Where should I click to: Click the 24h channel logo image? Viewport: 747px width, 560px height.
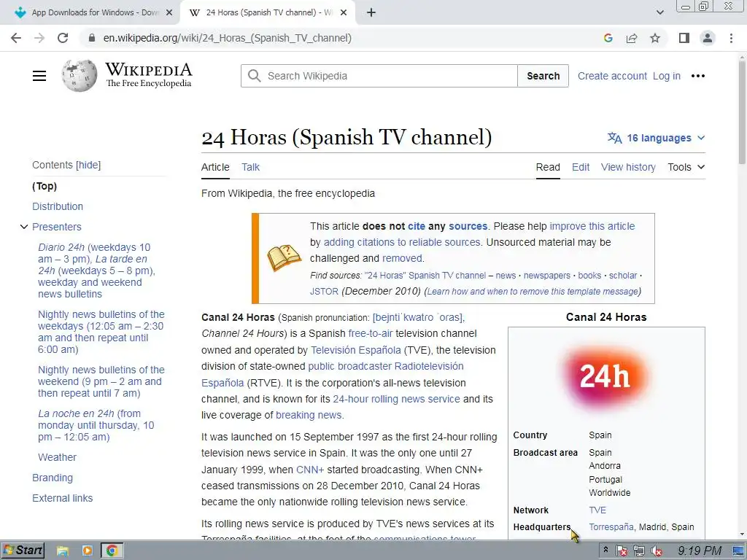point(605,377)
